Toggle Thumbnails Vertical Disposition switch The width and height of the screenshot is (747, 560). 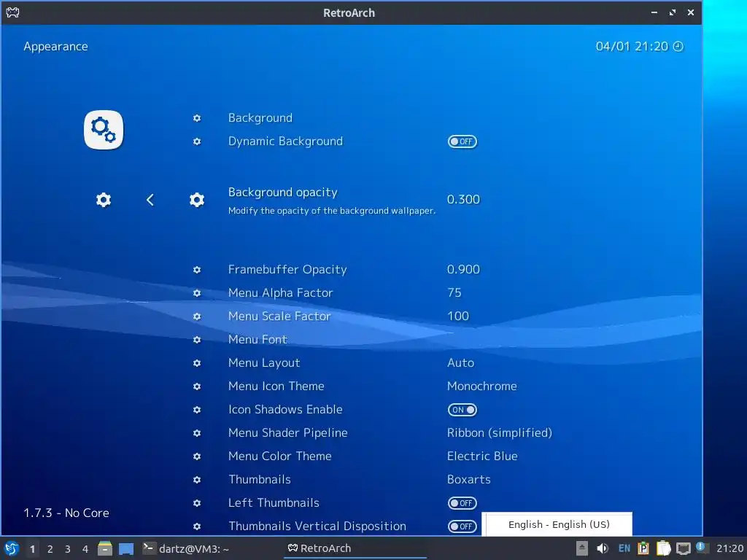click(x=462, y=526)
